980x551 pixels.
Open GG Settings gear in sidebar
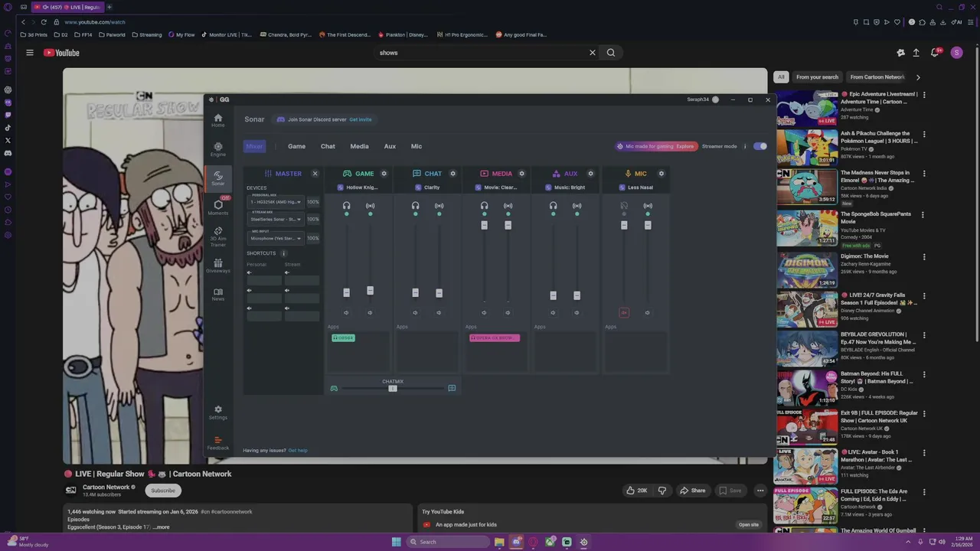218,412
